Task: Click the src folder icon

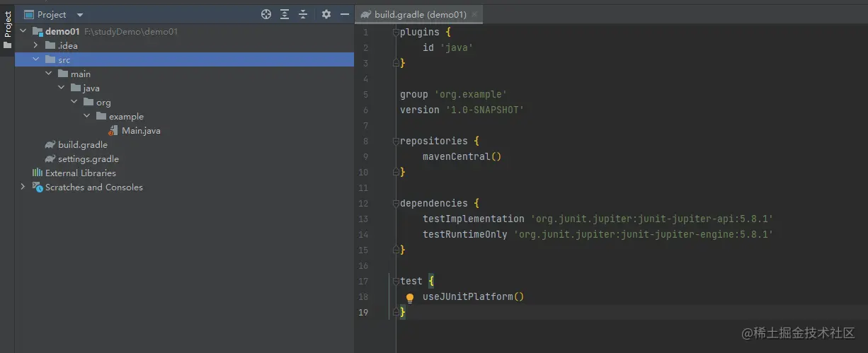Action: (x=50, y=59)
